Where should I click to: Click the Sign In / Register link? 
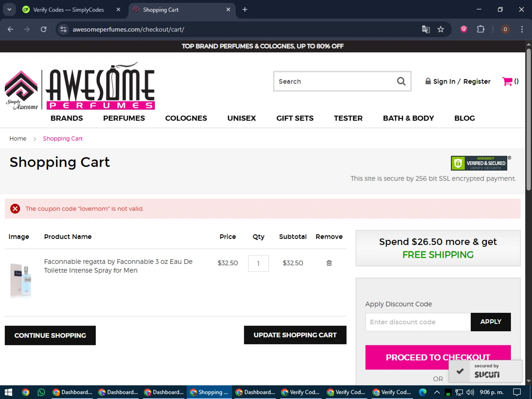click(x=458, y=81)
